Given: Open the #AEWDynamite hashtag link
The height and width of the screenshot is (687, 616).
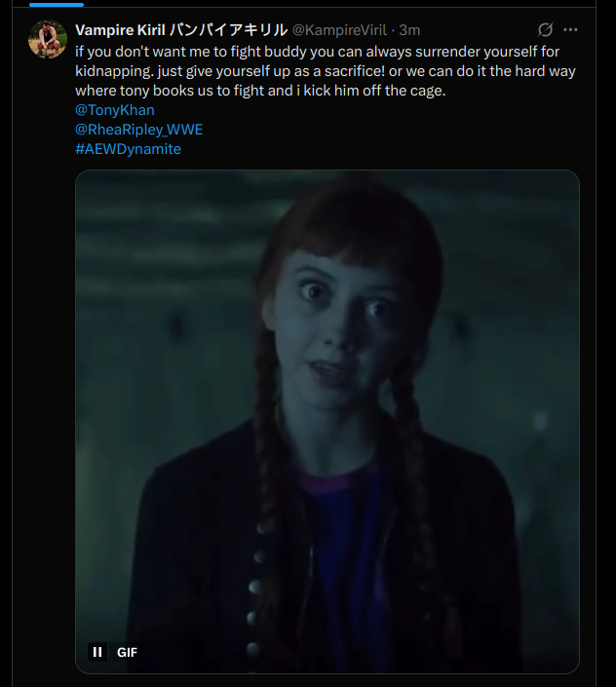Looking at the screenshot, I should click(128, 149).
